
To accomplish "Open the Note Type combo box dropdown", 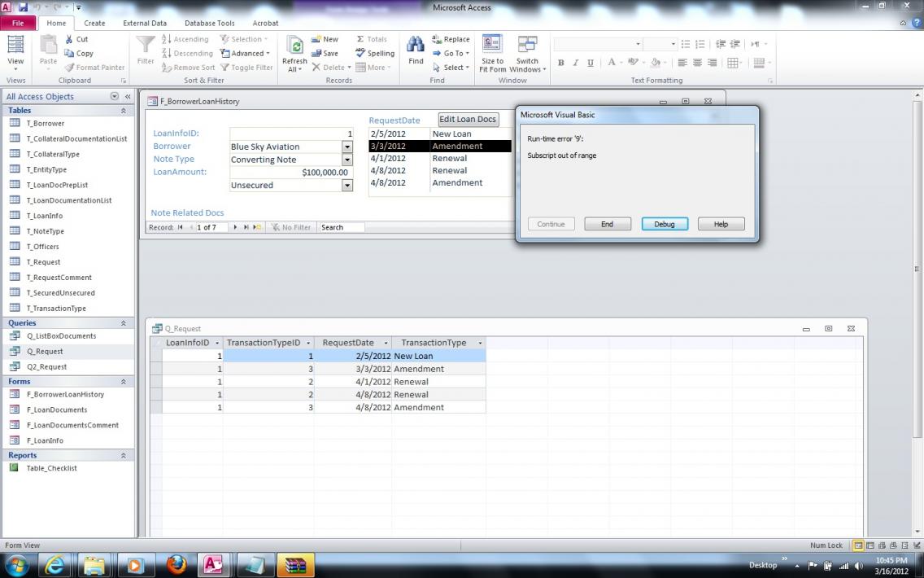I will click(347, 160).
